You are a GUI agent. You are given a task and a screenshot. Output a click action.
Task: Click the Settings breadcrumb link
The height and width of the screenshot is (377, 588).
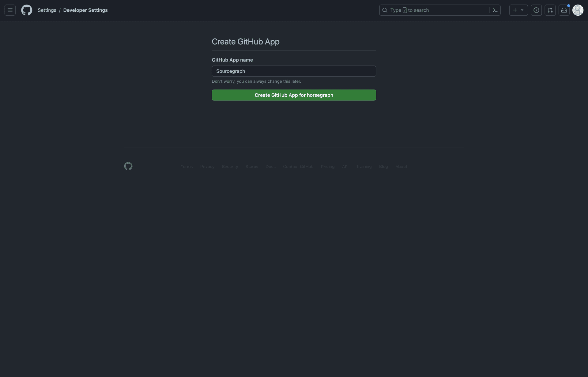pyautogui.click(x=47, y=10)
